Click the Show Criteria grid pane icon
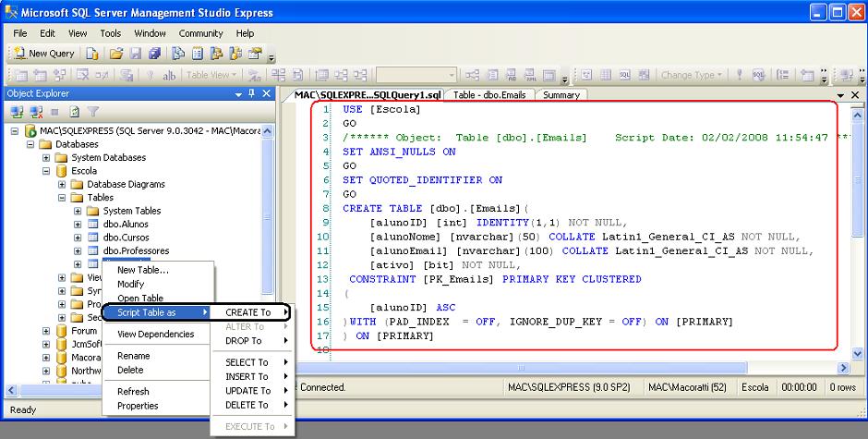 (x=606, y=75)
